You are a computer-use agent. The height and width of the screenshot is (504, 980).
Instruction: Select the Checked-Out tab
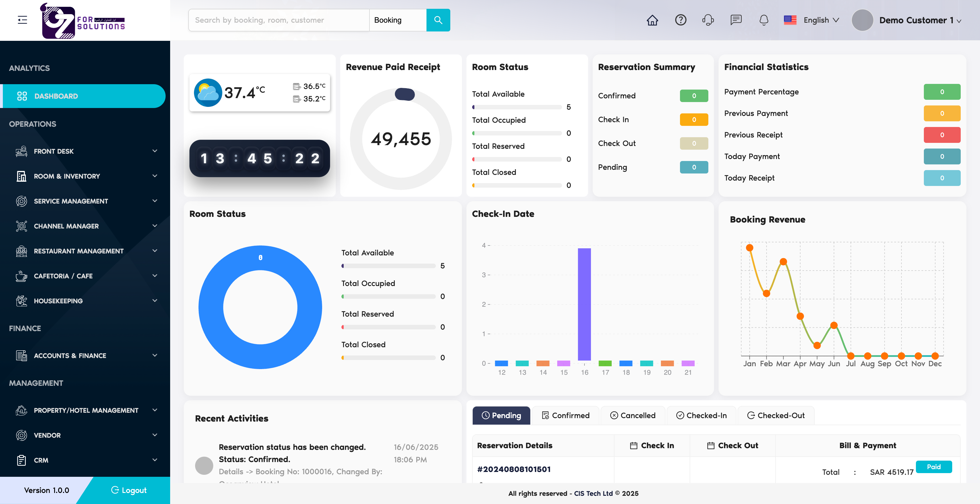point(776,415)
